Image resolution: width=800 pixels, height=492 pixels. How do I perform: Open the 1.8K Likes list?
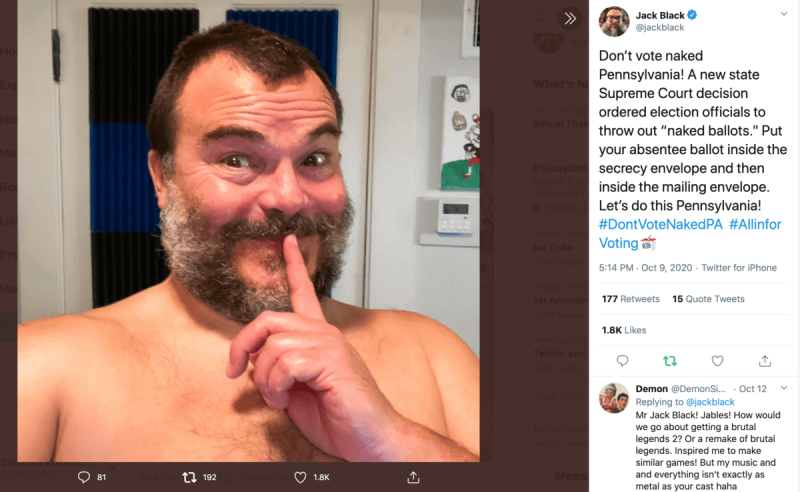(x=623, y=330)
